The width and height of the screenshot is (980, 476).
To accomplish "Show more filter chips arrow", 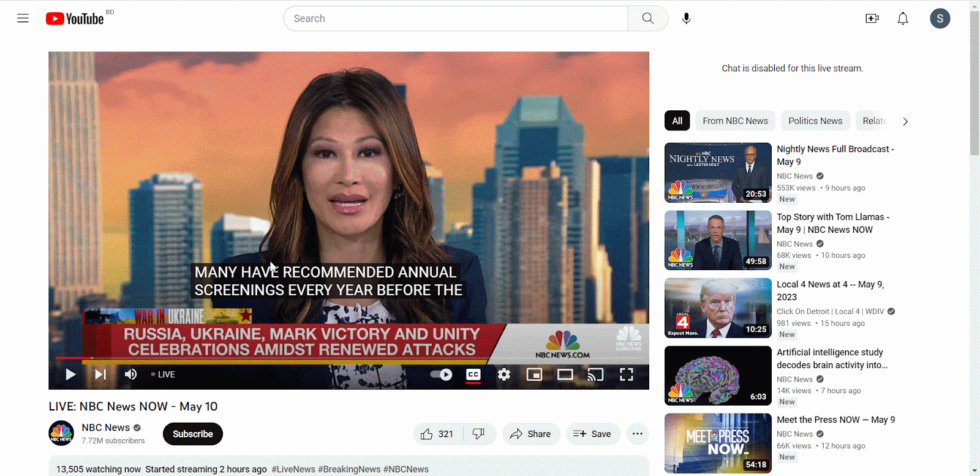I will (x=905, y=121).
